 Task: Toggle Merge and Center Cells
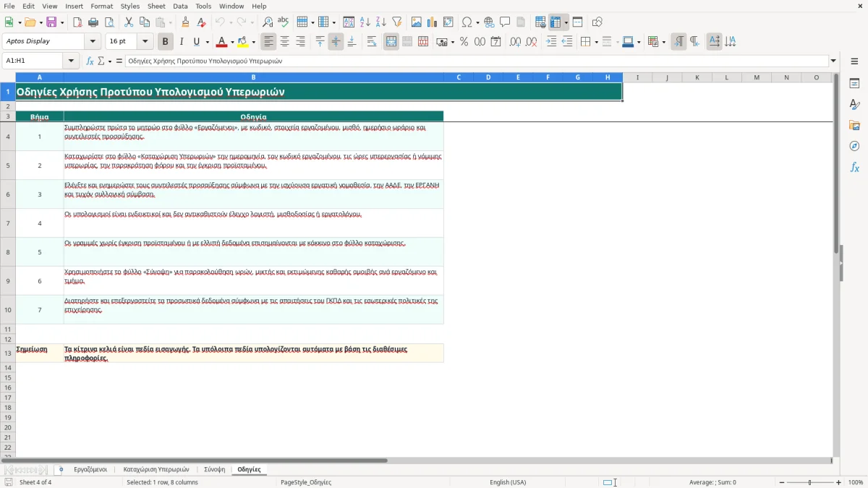[x=391, y=42]
